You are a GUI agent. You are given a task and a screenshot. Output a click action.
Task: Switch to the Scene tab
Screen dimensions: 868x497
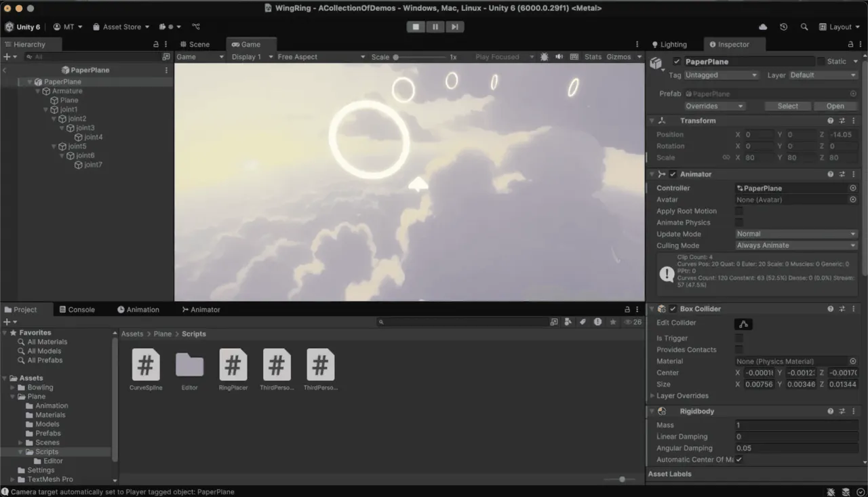(194, 44)
